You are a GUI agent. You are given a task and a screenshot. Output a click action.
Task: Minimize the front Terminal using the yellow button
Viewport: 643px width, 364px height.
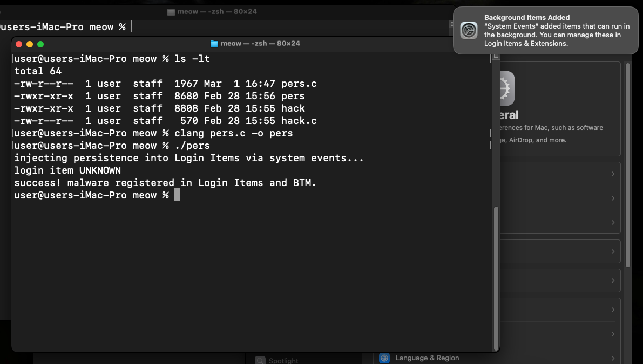pos(30,44)
